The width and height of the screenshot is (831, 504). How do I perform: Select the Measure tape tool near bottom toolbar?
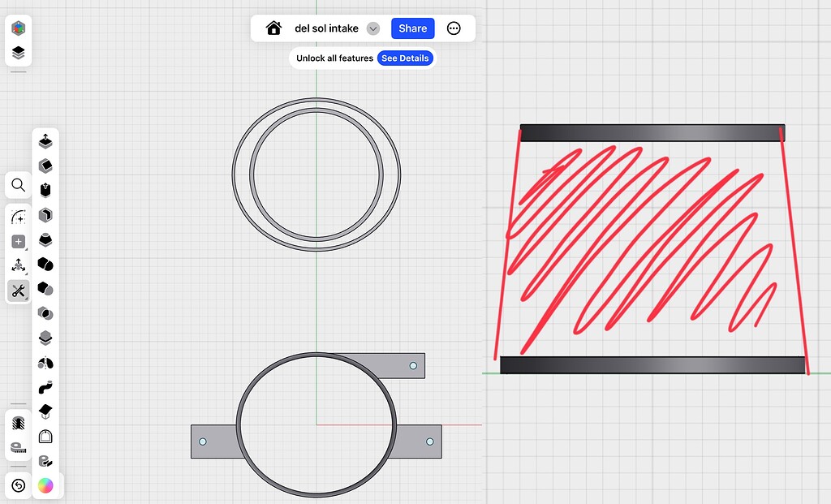pyautogui.click(x=18, y=446)
